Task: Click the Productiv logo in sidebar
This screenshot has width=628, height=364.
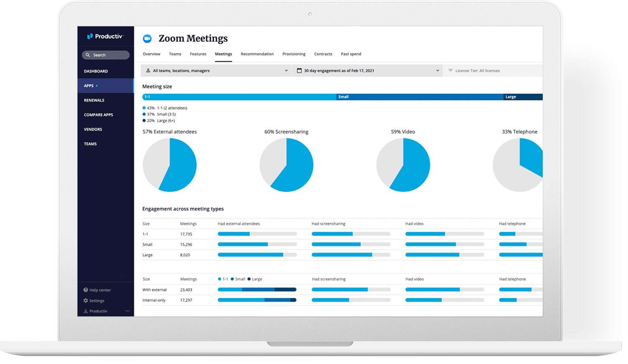Action: (x=105, y=36)
